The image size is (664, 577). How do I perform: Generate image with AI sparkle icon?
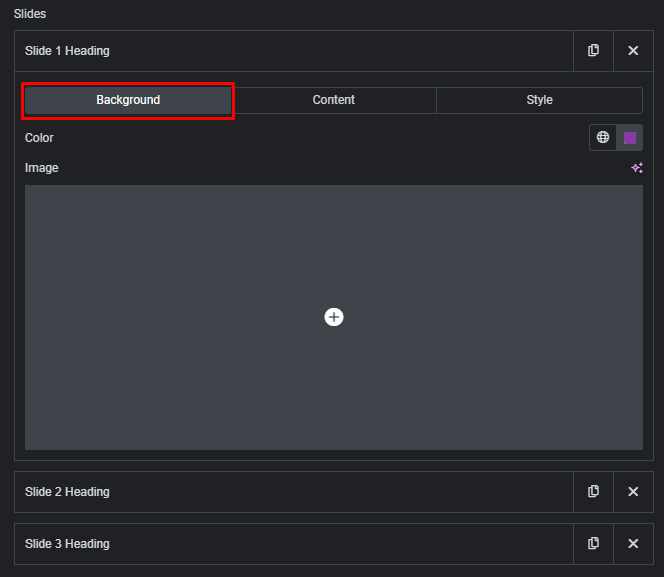(x=637, y=168)
